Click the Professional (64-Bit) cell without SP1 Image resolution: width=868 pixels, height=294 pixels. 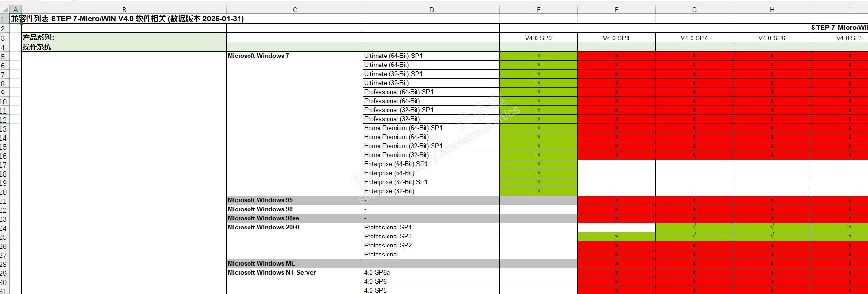tap(431, 101)
